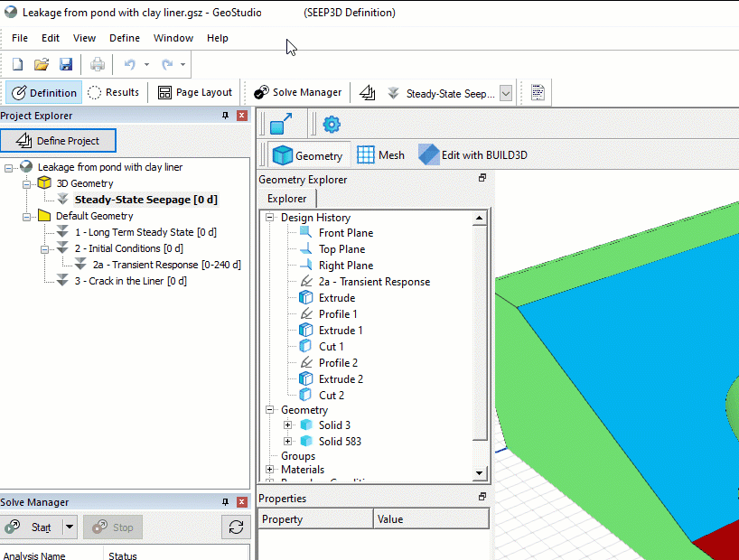Select 1 - Long Term Steady State analysis
Viewport: 739px width, 560px height.
coord(145,232)
